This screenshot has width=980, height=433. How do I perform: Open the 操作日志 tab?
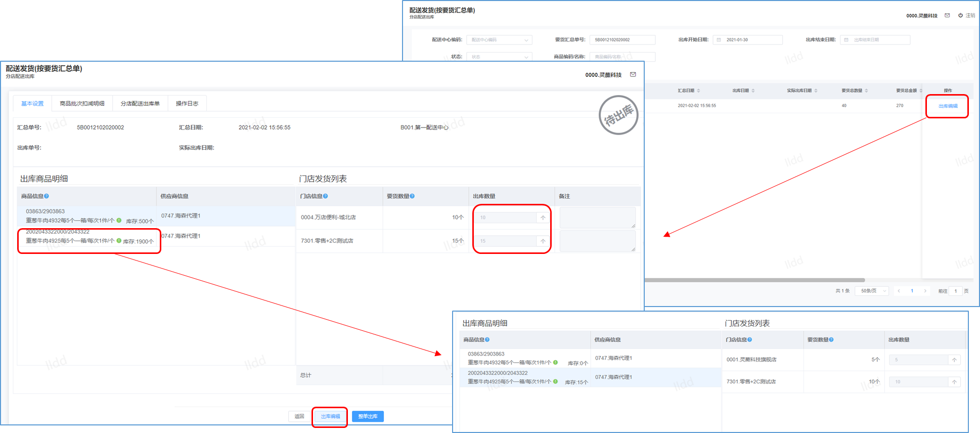tap(187, 104)
